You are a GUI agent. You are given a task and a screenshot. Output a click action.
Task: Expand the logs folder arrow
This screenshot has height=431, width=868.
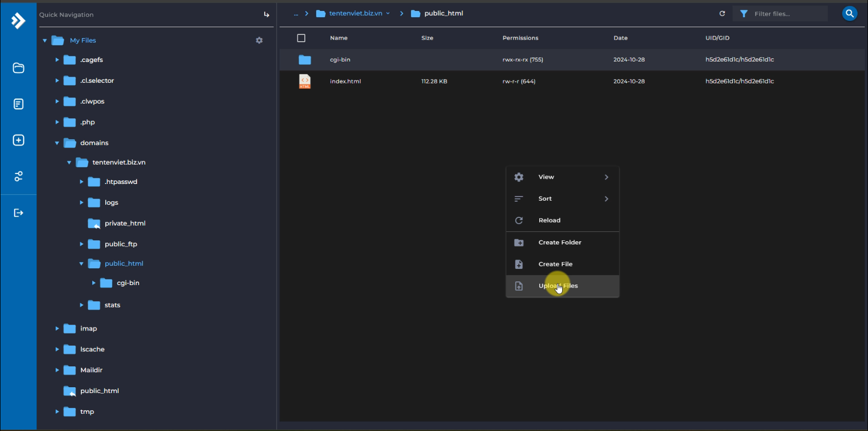(x=81, y=203)
